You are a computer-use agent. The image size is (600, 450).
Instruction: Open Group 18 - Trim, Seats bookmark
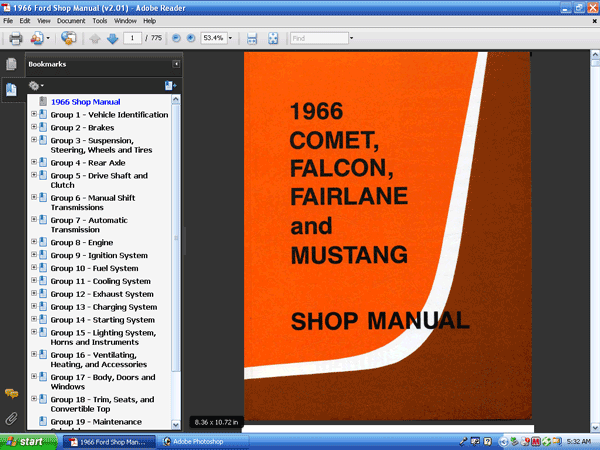click(103, 404)
